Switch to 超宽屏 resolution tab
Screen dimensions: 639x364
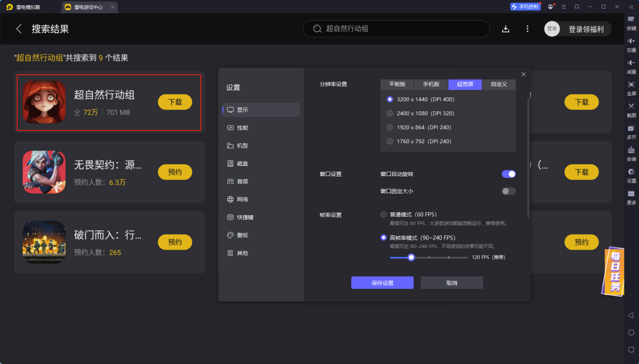(x=465, y=84)
